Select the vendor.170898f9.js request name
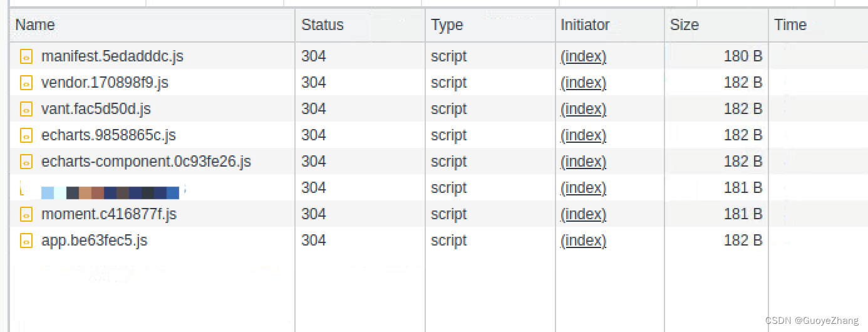Image resolution: width=868 pixels, height=332 pixels. [105, 83]
